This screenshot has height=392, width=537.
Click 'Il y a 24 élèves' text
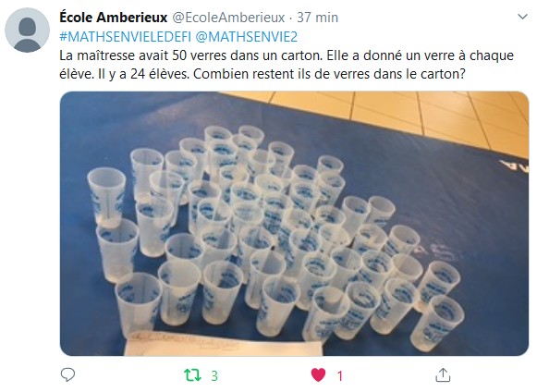tap(143, 74)
